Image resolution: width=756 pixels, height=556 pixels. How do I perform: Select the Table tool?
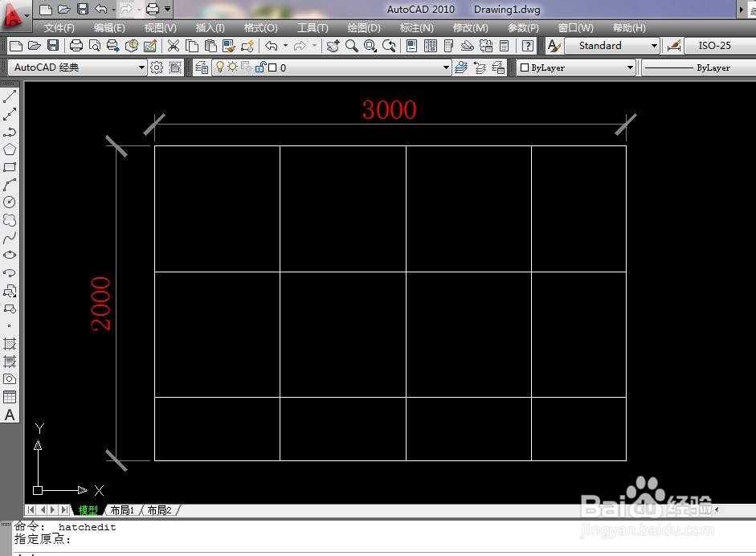[10, 398]
